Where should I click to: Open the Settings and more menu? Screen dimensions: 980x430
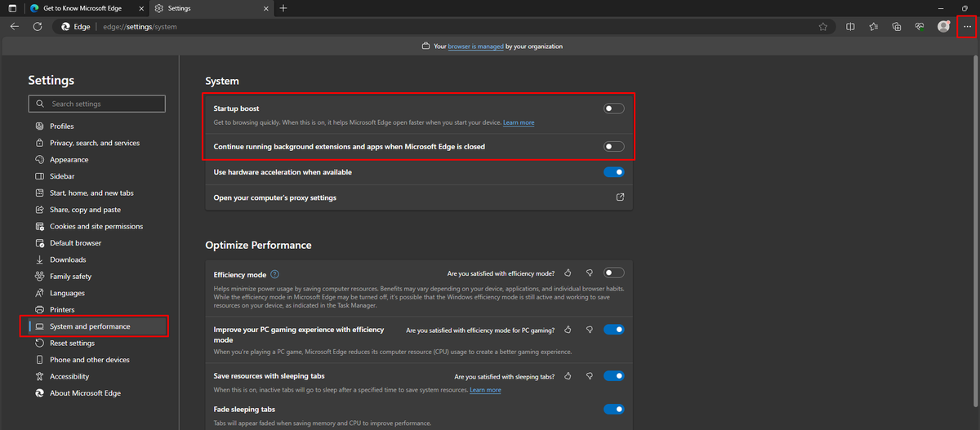[x=967, y=26]
